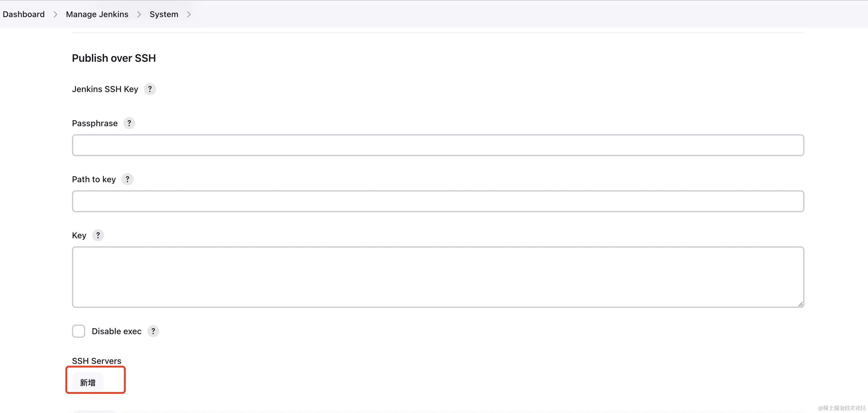This screenshot has height=413, width=868.
Task: Open the Passphrase help tooltip
Action: tap(129, 123)
